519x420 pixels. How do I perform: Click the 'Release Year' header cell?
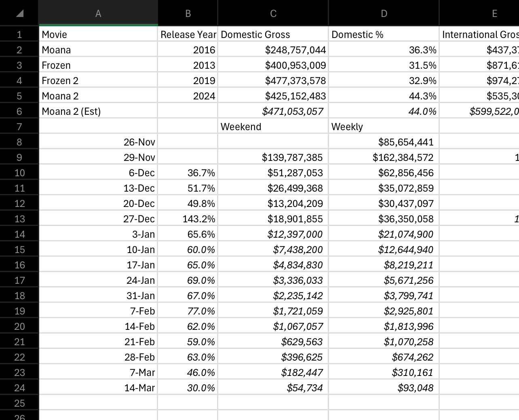click(188, 34)
